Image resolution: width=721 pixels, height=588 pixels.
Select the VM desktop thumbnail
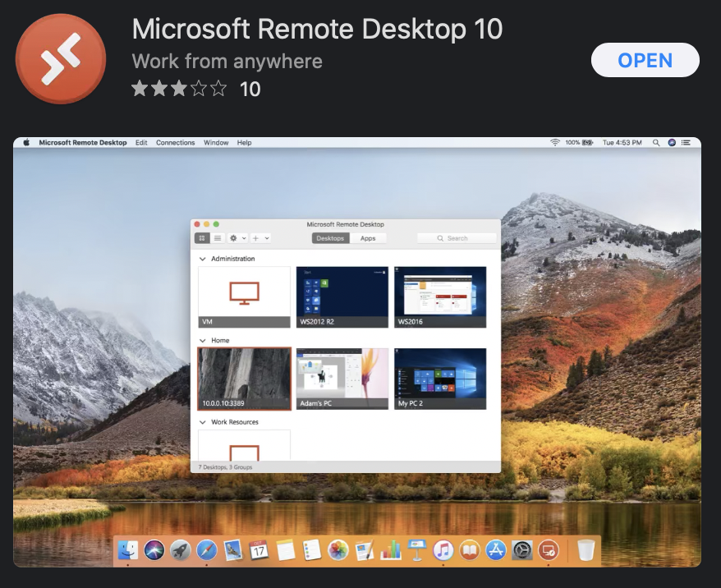(x=244, y=297)
